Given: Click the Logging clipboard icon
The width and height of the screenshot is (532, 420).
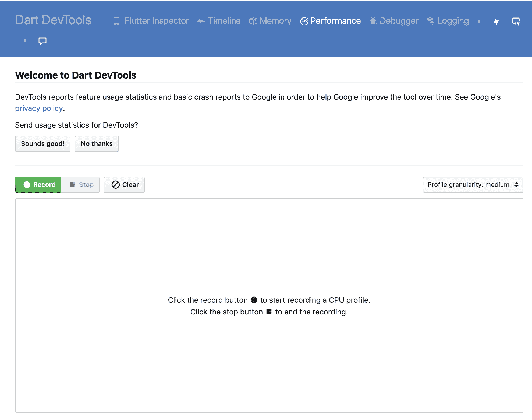Looking at the screenshot, I should click(430, 21).
